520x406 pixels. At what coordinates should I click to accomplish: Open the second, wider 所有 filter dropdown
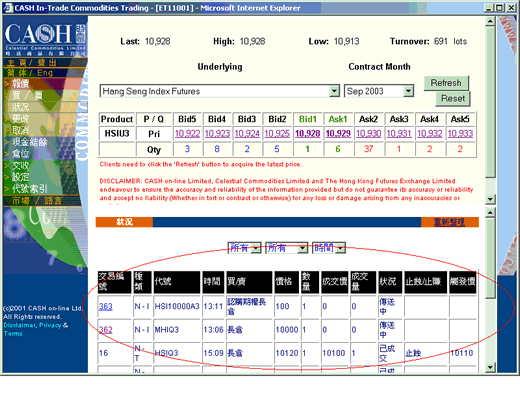(286, 248)
